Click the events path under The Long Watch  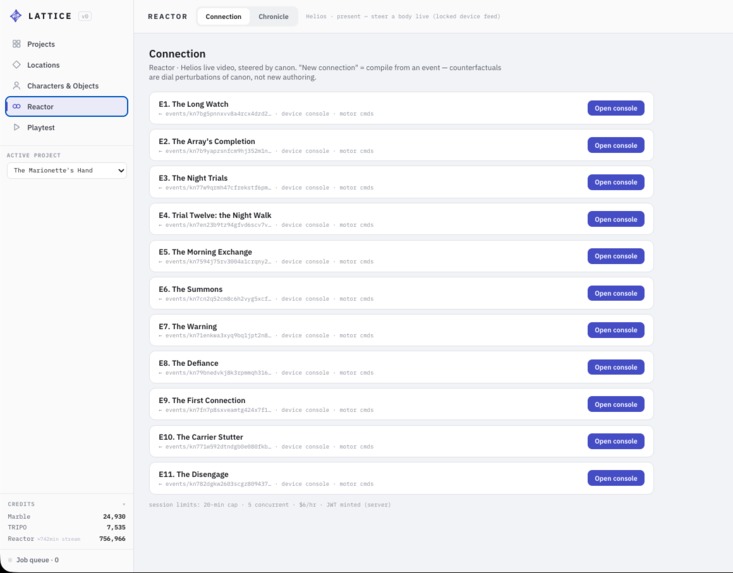218,114
